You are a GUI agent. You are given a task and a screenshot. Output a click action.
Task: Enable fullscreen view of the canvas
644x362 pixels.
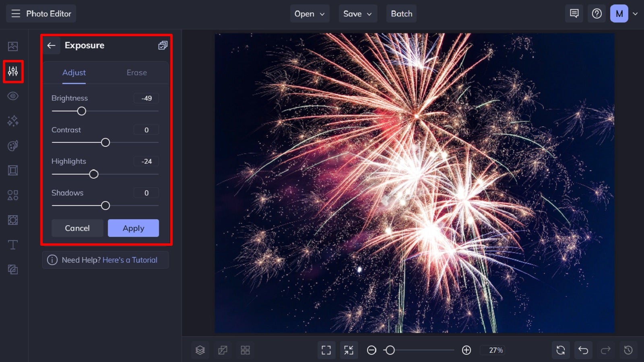(x=326, y=350)
